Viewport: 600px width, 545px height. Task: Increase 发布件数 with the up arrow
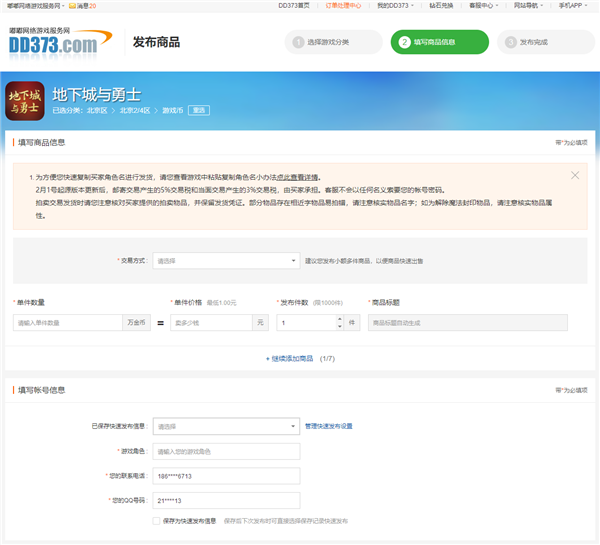(340, 319)
